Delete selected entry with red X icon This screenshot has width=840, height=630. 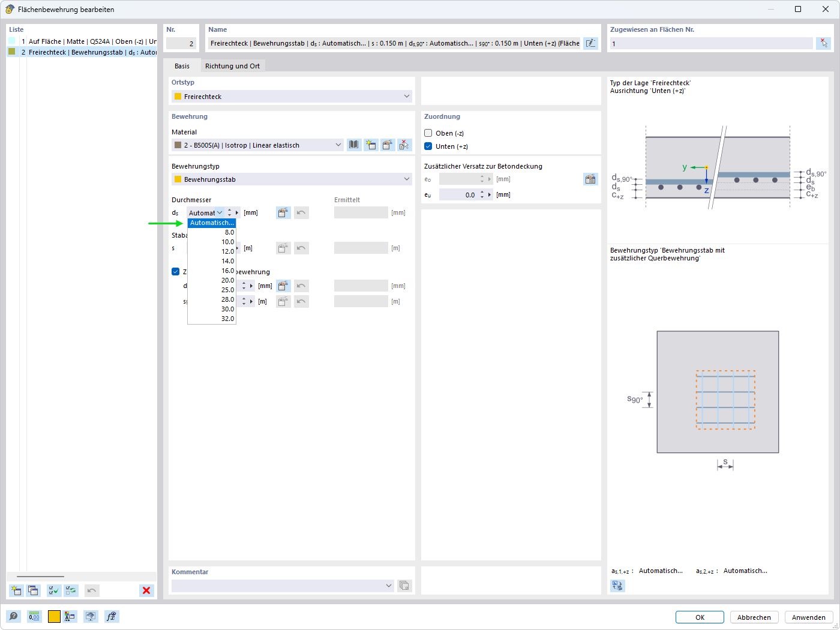point(146,590)
